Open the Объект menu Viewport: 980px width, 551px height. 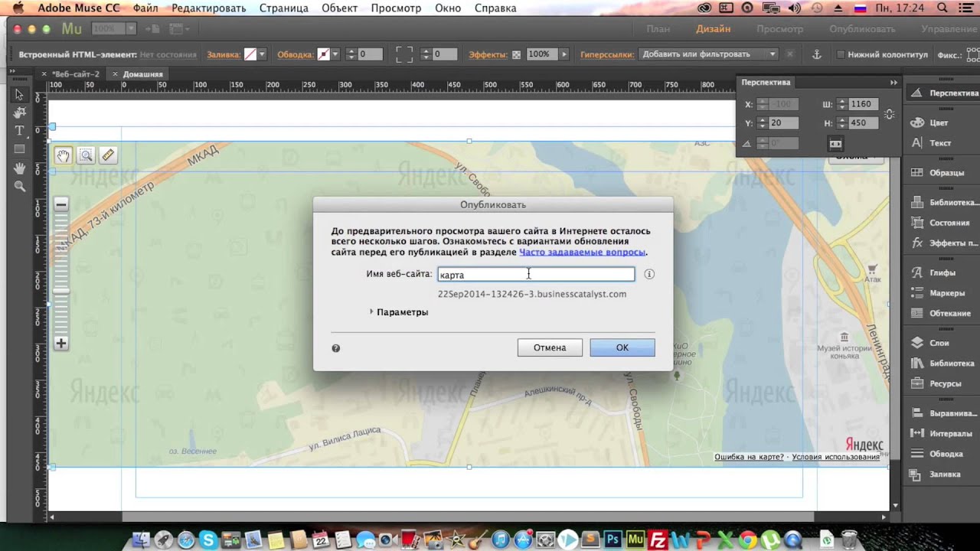coord(339,8)
